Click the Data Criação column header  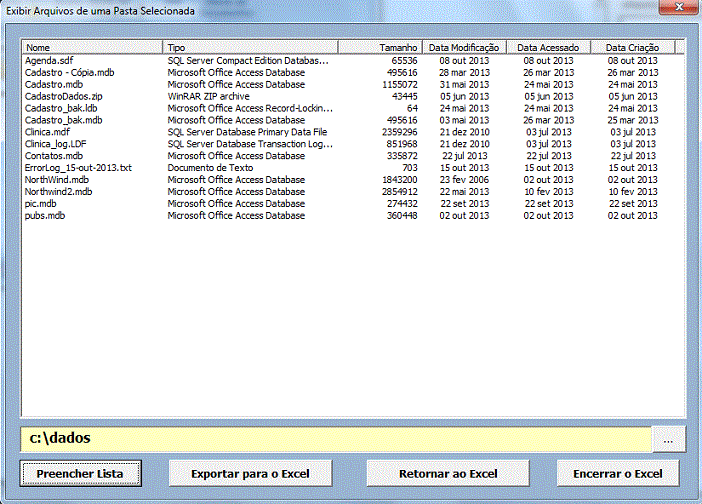tap(632, 47)
